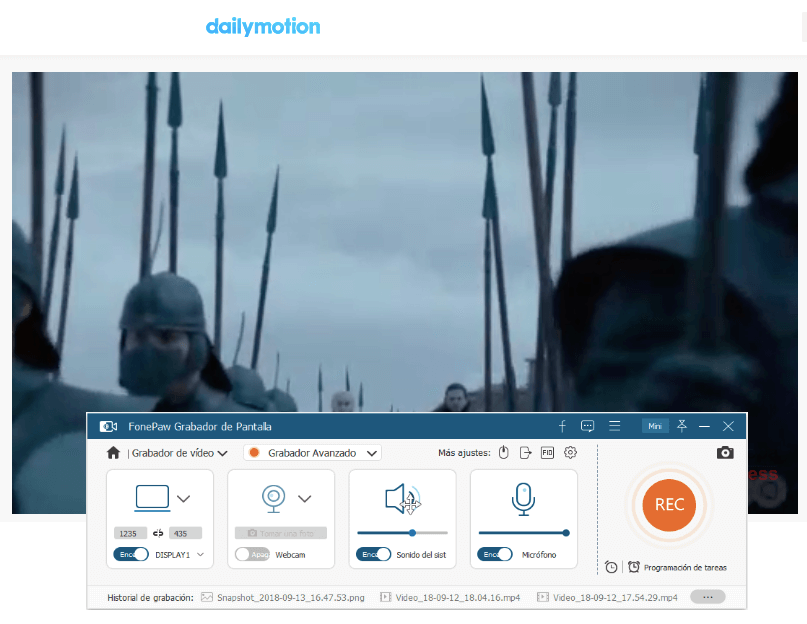The image size is (807, 624).
Task: Click the microphone icon
Action: [523, 498]
